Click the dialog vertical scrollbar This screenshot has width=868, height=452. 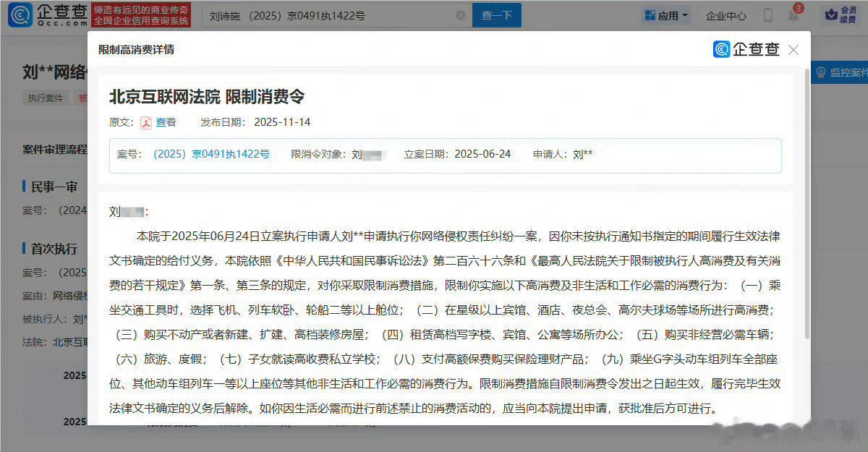(807, 202)
